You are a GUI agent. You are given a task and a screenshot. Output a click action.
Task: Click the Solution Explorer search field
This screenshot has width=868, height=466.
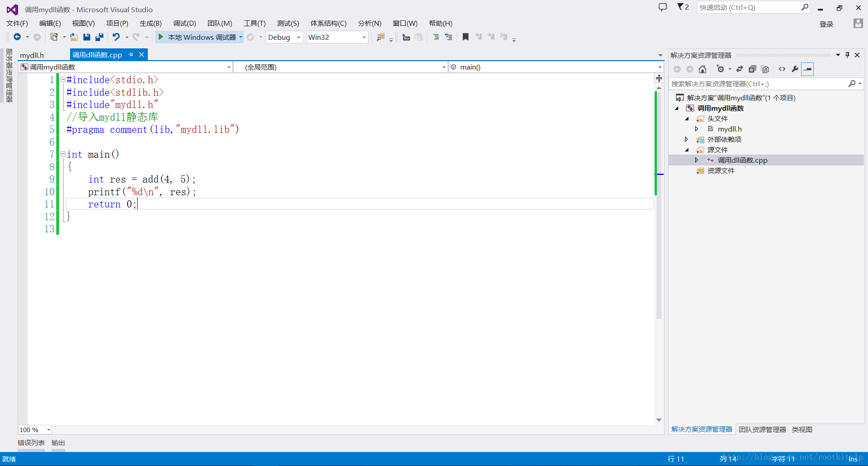(x=766, y=84)
